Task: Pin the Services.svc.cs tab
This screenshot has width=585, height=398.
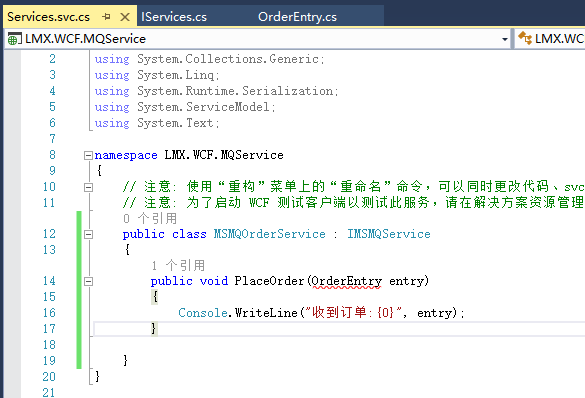Action: (106, 16)
